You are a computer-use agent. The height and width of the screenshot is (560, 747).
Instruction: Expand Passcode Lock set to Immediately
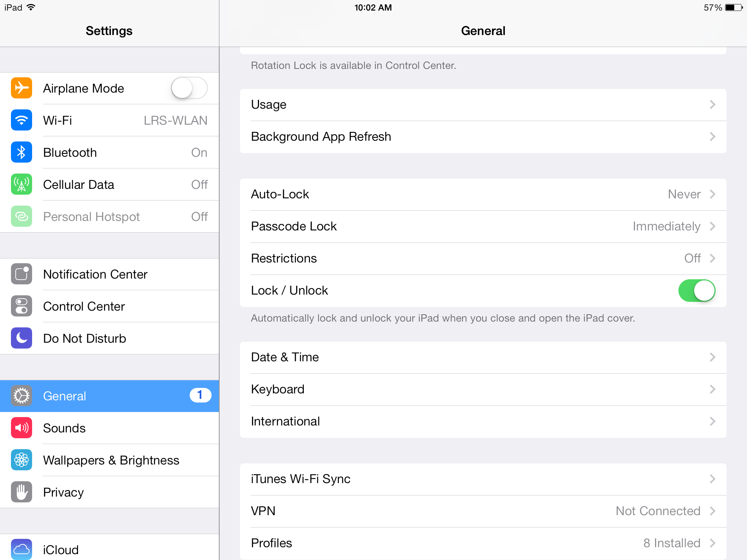coord(483,226)
